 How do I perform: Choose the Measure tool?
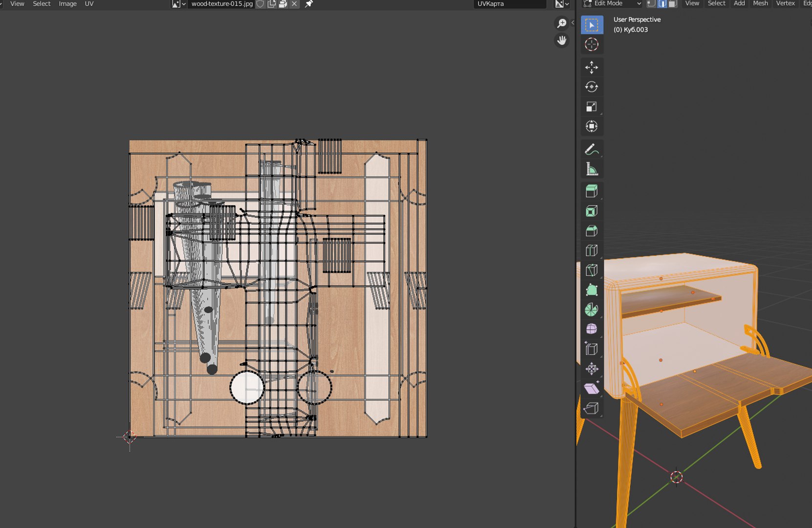click(592, 169)
